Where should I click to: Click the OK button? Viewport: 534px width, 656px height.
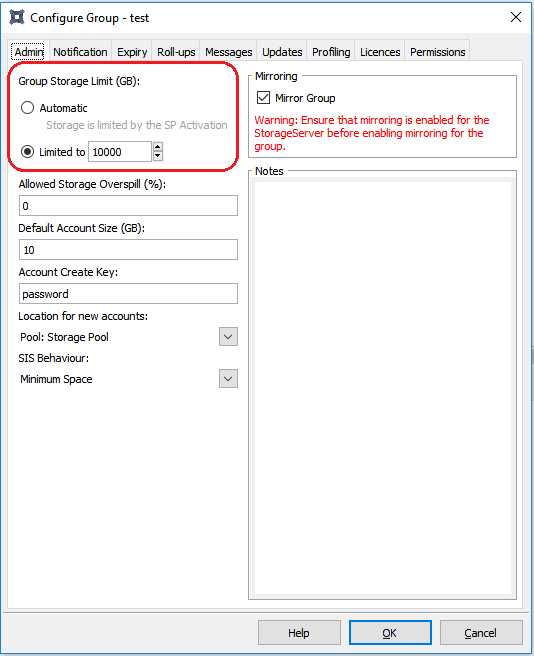pos(390,633)
